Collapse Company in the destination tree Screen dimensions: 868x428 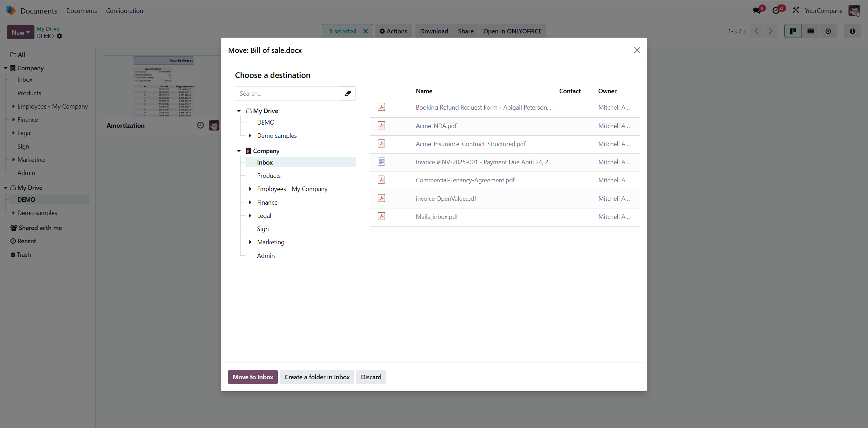pyautogui.click(x=239, y=151)
